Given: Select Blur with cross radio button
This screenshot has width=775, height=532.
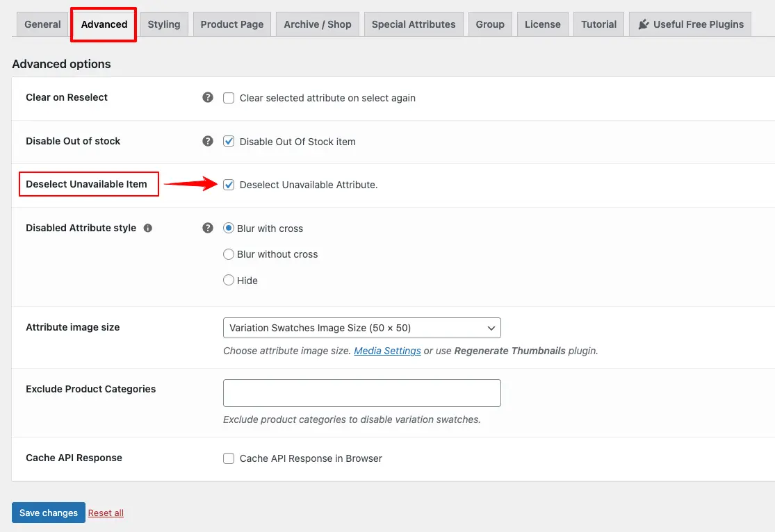Looking at the screenshot, I should pos(229,228).
